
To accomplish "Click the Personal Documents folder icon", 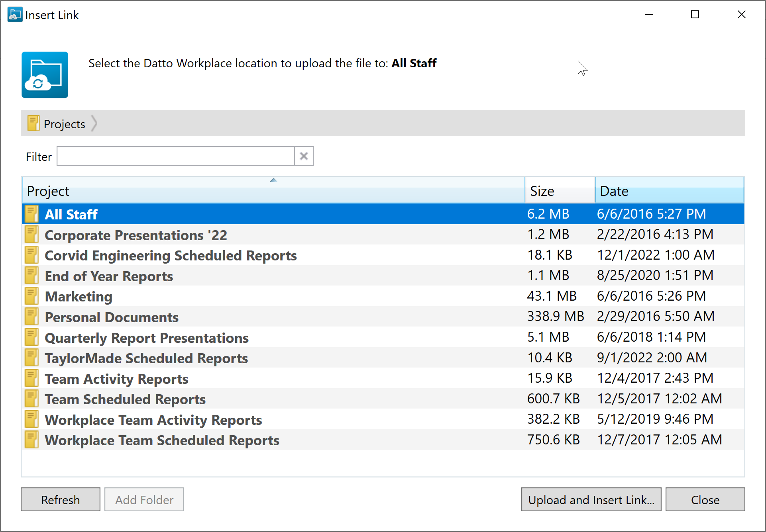I will pos(31,317).
